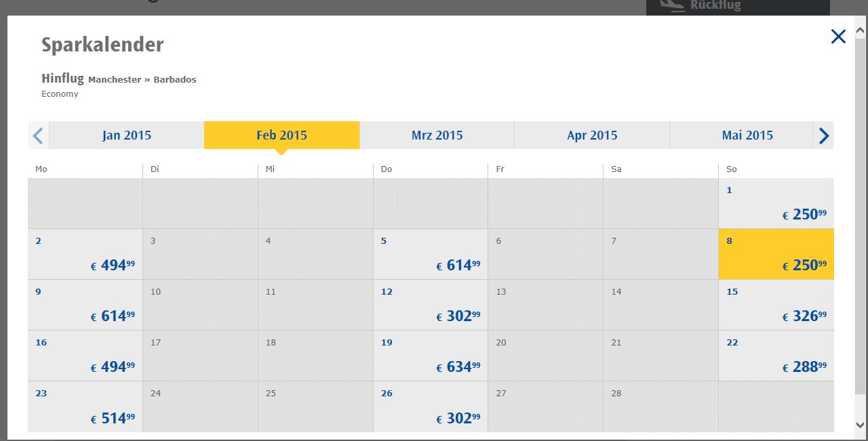The width and height of the screenshot is (868, 441).
Task: Click unavailable day 13 cell
Action: tap(546, 305)
